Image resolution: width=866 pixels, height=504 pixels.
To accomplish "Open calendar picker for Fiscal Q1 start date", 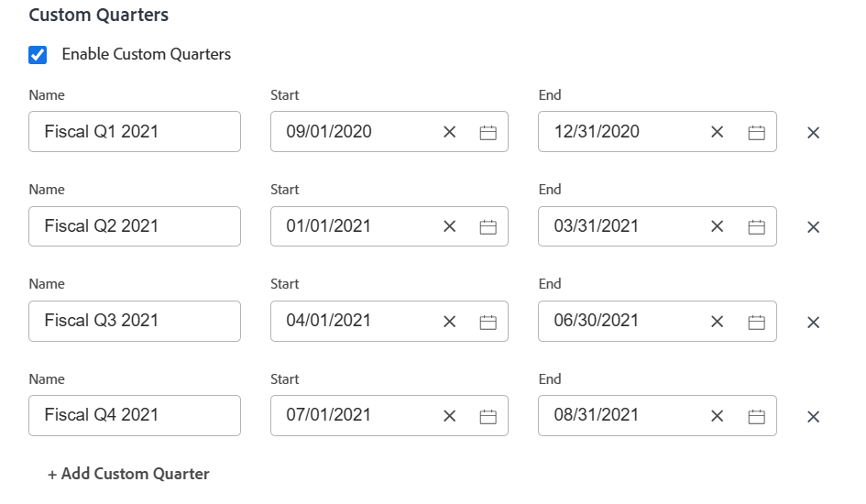I will coord(488,133).
